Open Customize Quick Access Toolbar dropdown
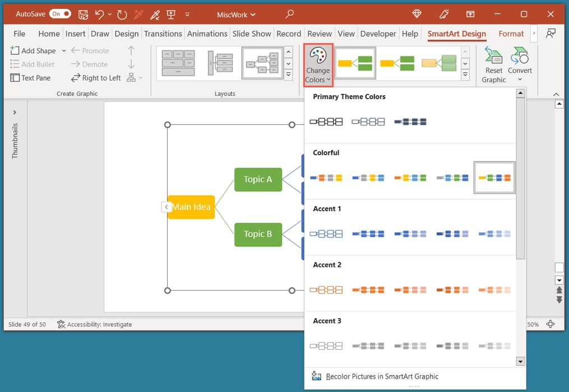The image size is (569, 392). coord(187,15)
